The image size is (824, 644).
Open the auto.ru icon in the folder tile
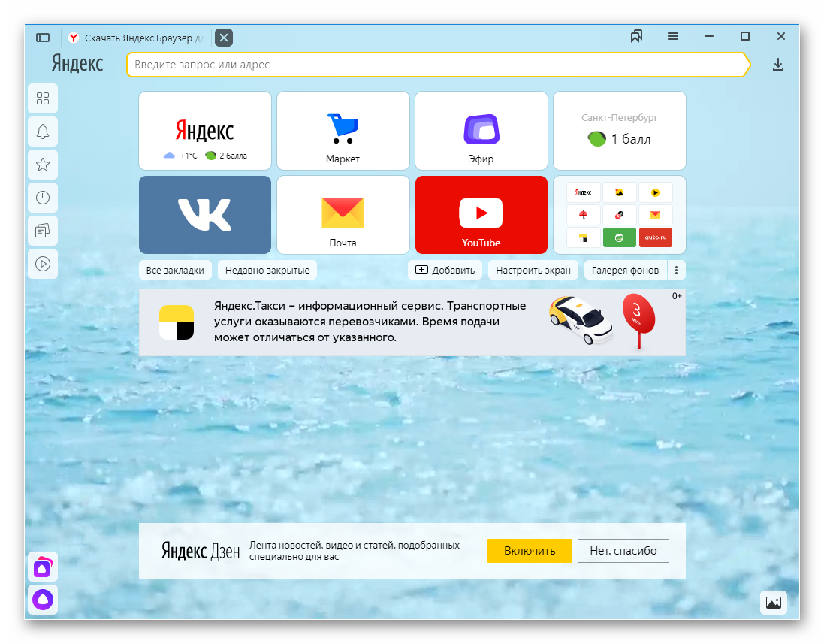point(655,237)
